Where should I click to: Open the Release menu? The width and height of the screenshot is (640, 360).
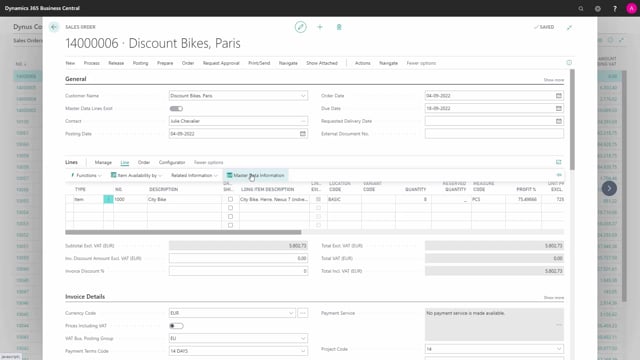point(116,63)
